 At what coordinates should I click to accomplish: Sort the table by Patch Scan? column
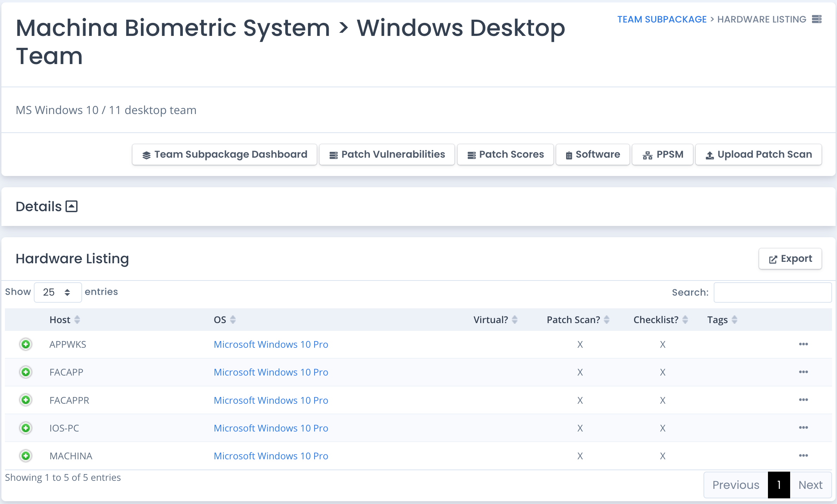(578, 320)
